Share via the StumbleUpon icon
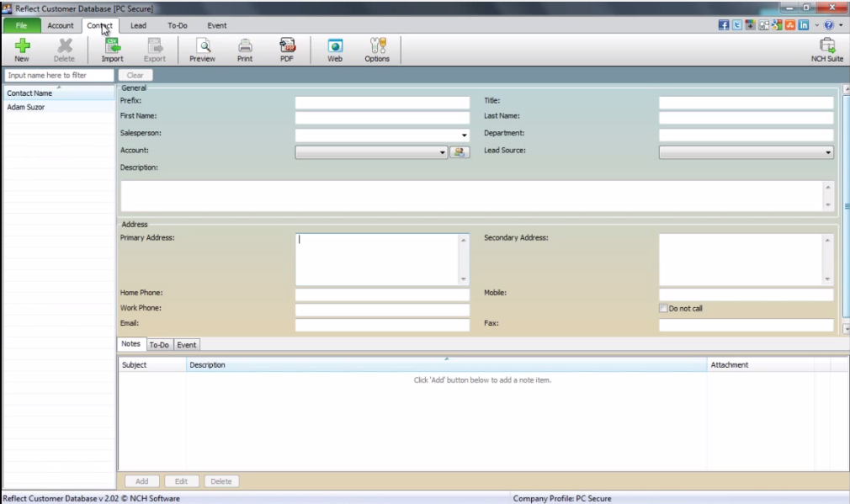This screenshot has width=850, height=504. click(x=790, y=25)
